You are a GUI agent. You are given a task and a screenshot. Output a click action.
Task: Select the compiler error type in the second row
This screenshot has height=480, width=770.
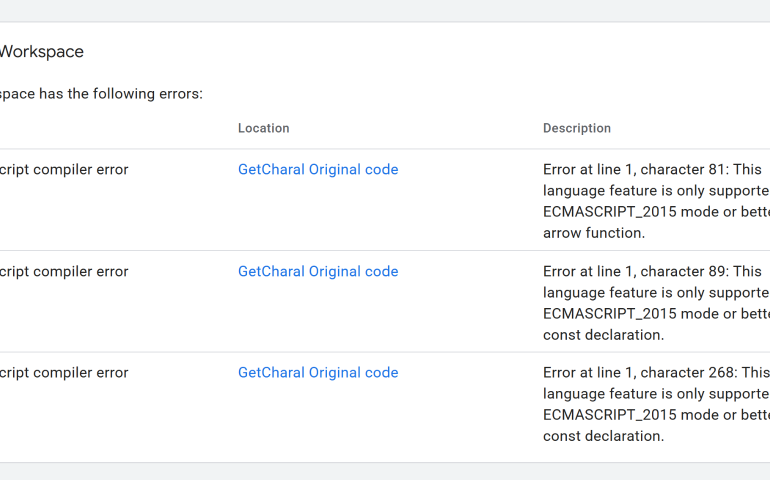pyautogui.click(x=64, y=271)
